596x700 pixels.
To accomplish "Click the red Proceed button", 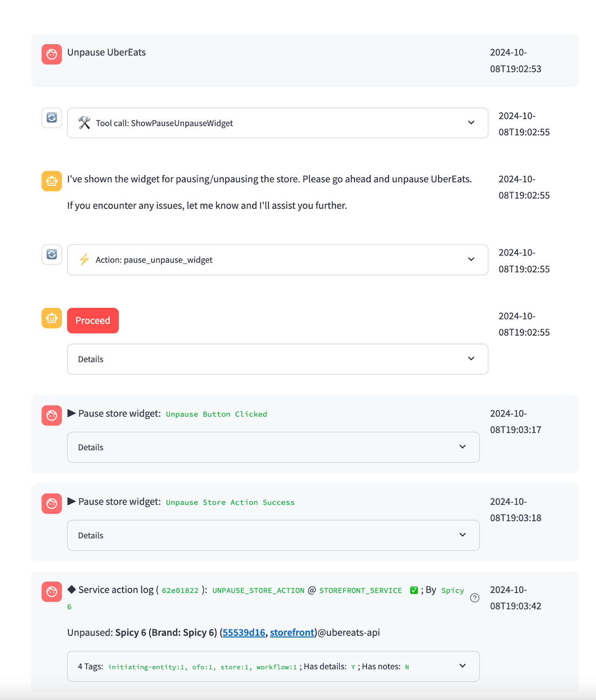I will 93,321.
